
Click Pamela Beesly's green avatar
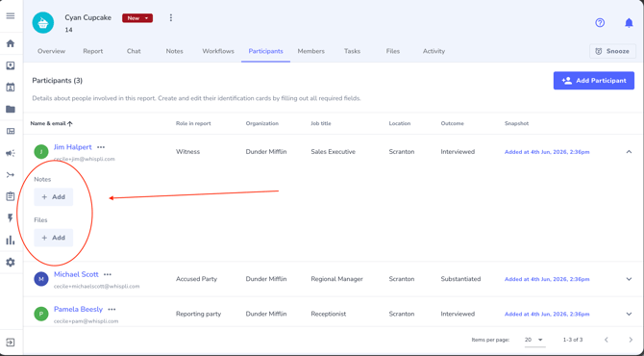tap(41, 314)
